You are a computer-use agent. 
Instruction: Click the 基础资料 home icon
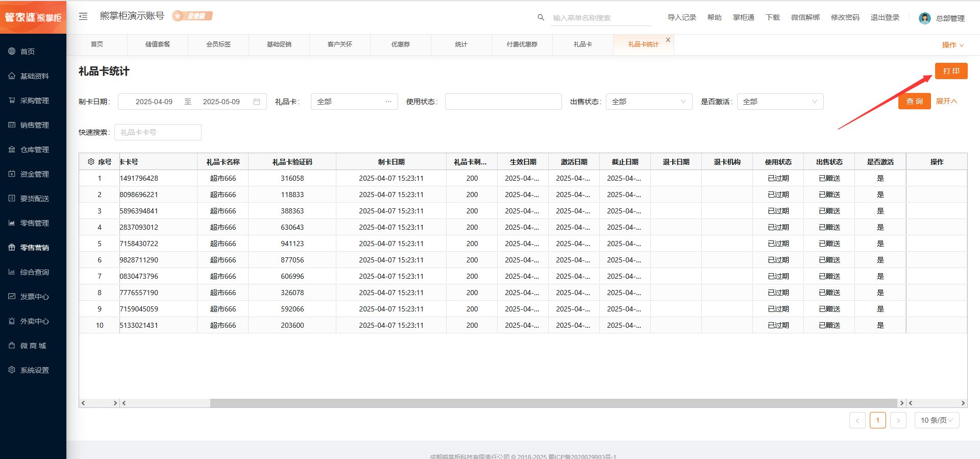[12, 76]
